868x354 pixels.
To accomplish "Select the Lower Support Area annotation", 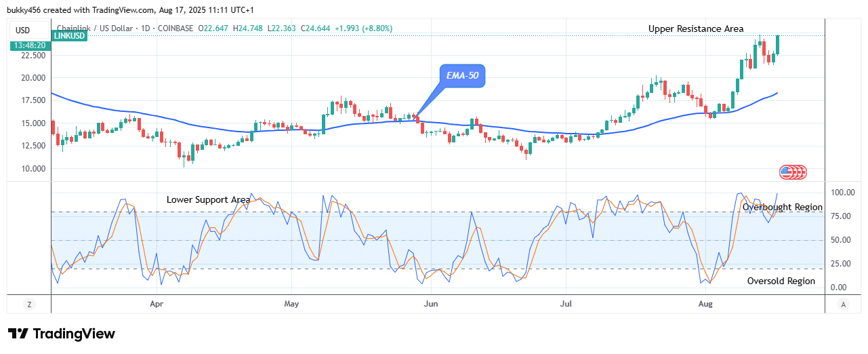I will tap(208, 199).
